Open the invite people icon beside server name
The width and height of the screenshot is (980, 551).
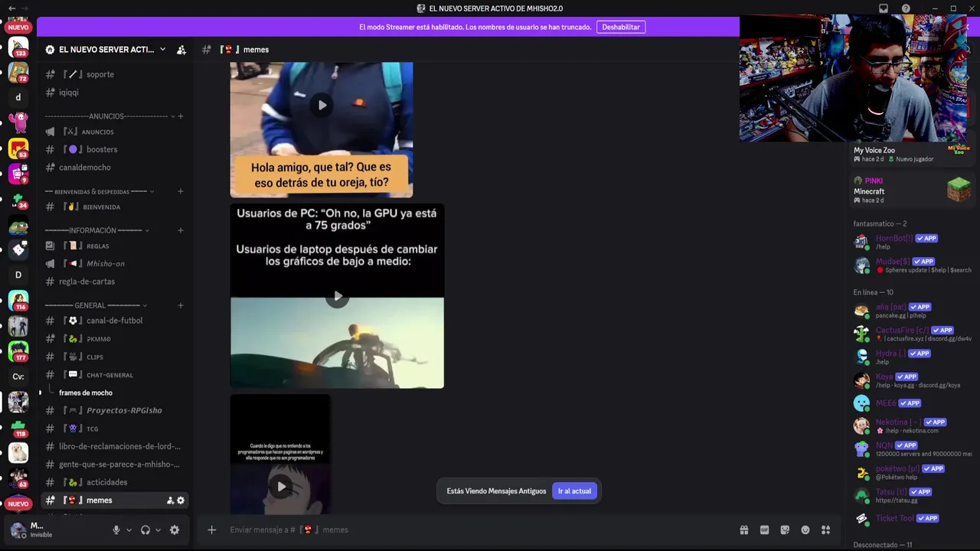(x=181, y=50)
